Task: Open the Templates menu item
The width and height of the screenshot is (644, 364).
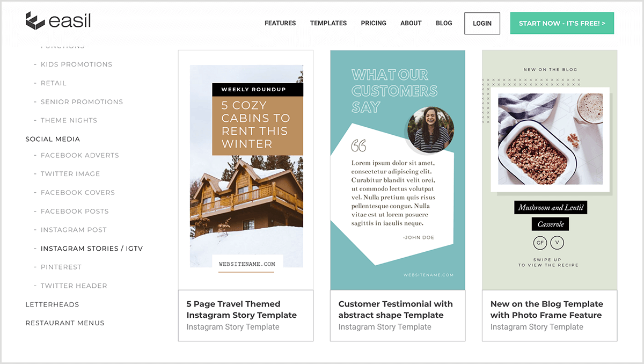Action: point(328,23)
